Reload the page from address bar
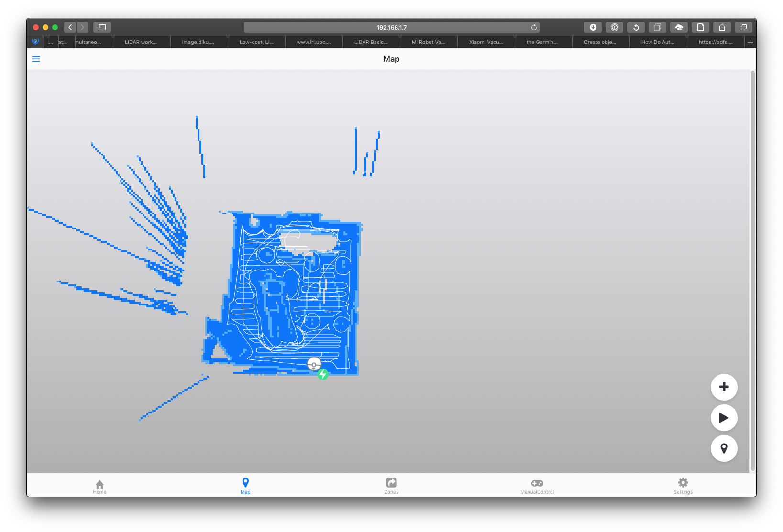This screenshot has height=532, width=783. pyautogui.click(x=534, y=27)
